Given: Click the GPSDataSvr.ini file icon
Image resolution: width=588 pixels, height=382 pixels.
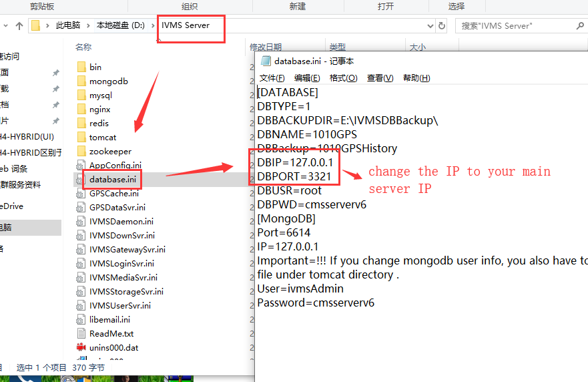Looking at the screenshot, I should (x=81, y=207).
